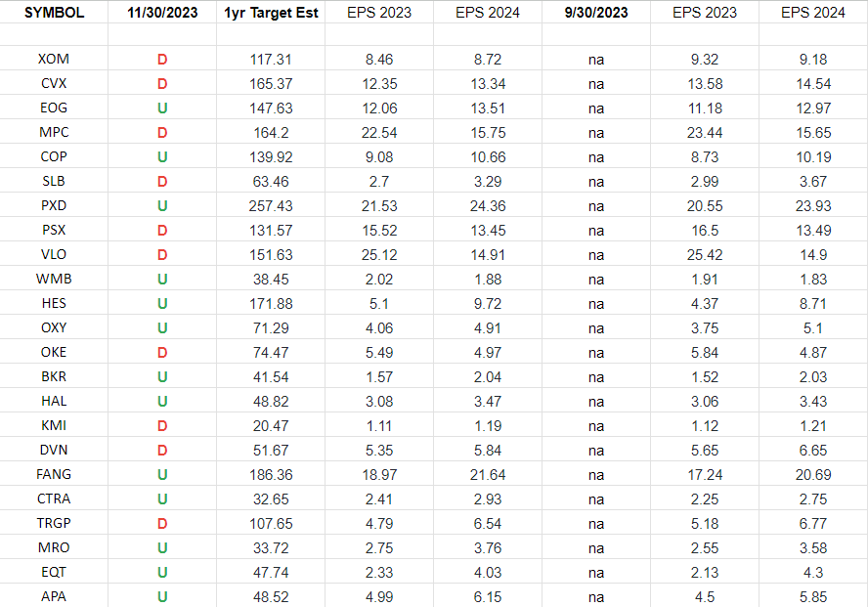The height and width of the screenshot is (607, 868).
Task: Click the red D in the OKE row
Action: coord(162,352)
